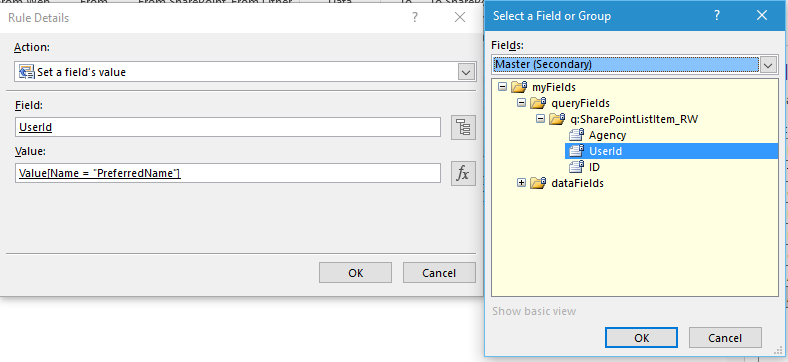Click the field picker tree icon button
This screenshot has width=788, height=362.
click(x=463, y=127)
